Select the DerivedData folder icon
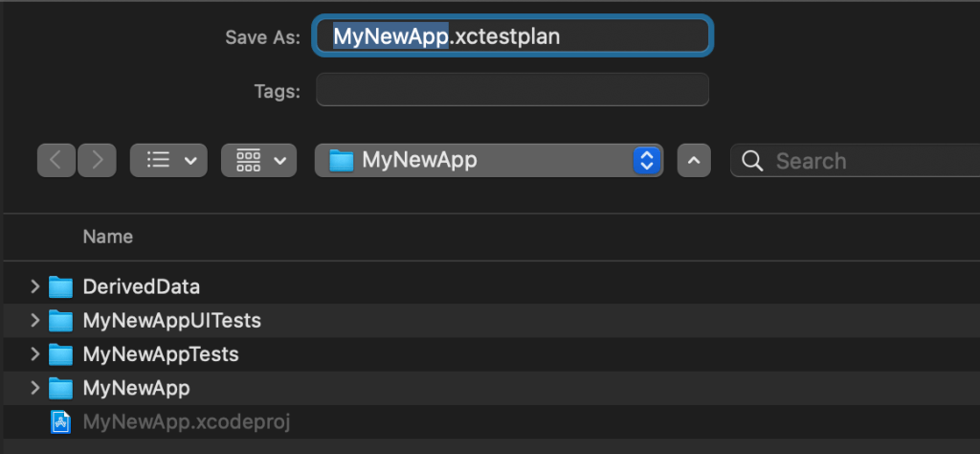 click(60, 286)
